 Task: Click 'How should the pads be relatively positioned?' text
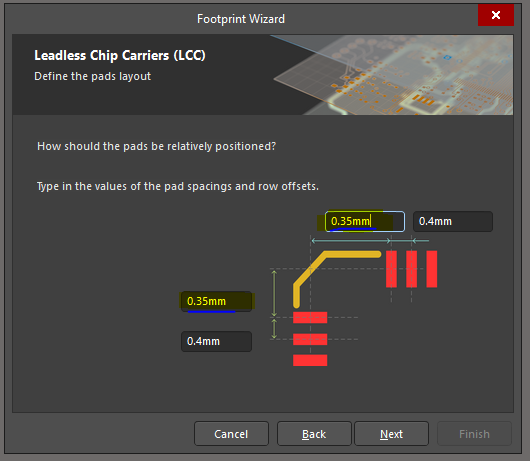tap(156, 146)
